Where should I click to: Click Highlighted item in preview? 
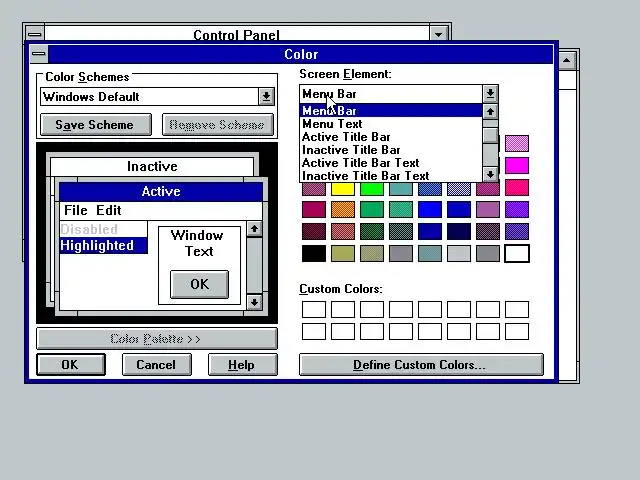point(103,245)
